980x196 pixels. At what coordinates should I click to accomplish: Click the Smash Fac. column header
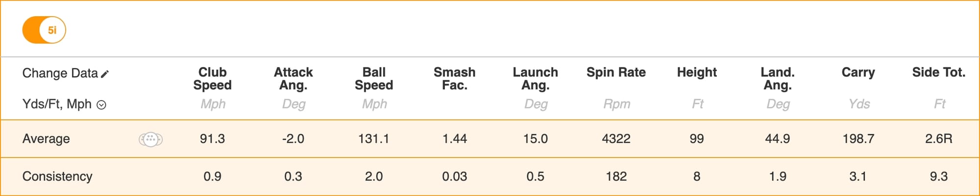(x=454, y=79)
